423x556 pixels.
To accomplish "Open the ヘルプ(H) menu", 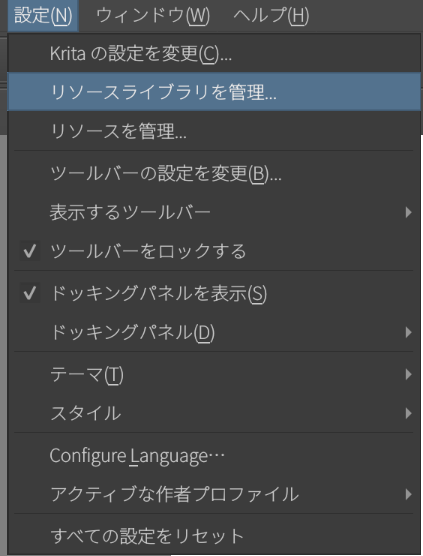I will click(x=271, y=16).
